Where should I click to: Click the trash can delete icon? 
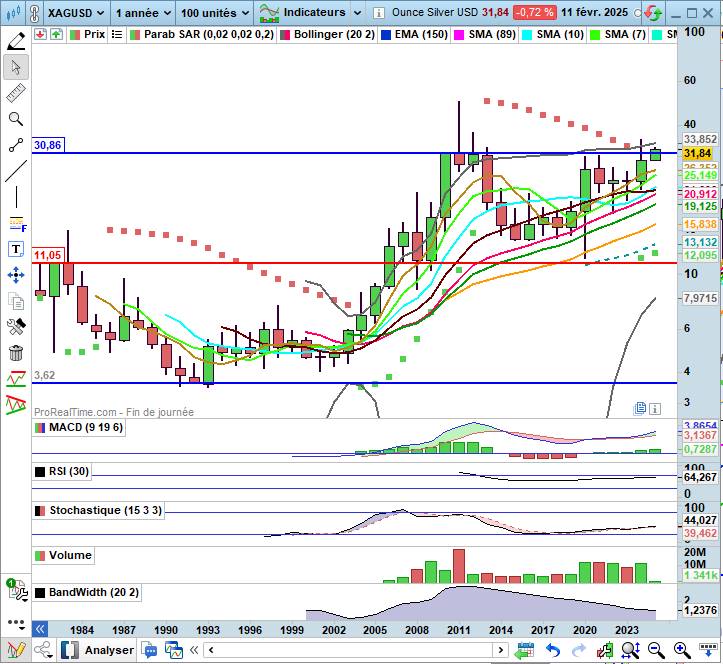16,353
